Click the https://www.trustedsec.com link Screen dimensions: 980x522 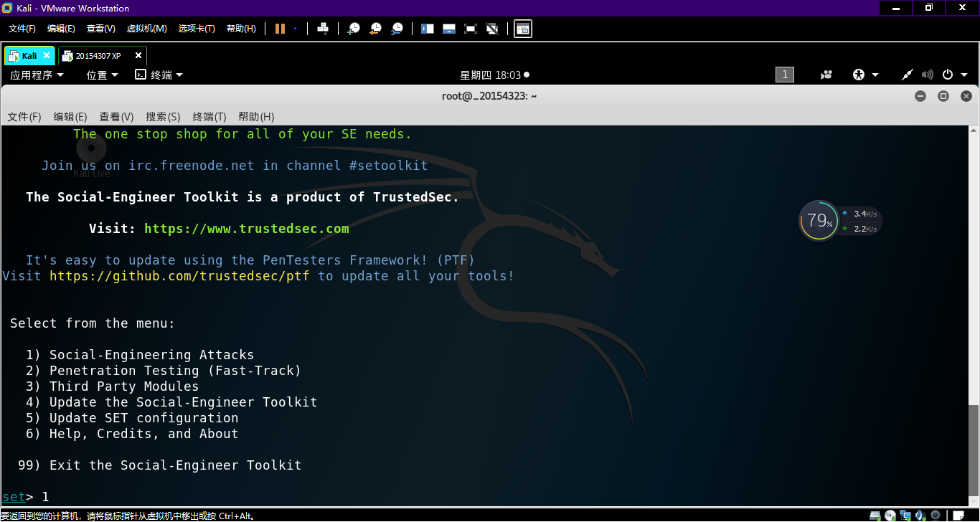point(246,229)
